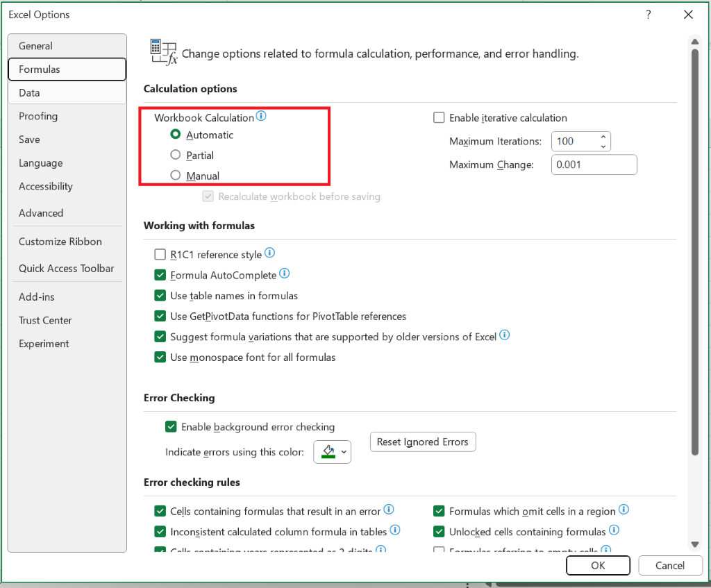Click scrollbar up arrow in options pane
This screenshot has width=711, height=588.
694,42
